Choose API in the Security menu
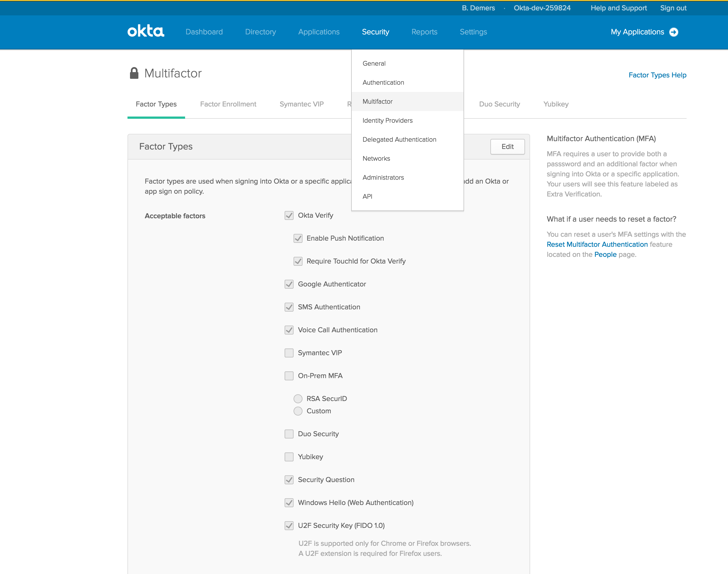728x574 pixels. tap(367, 196)
